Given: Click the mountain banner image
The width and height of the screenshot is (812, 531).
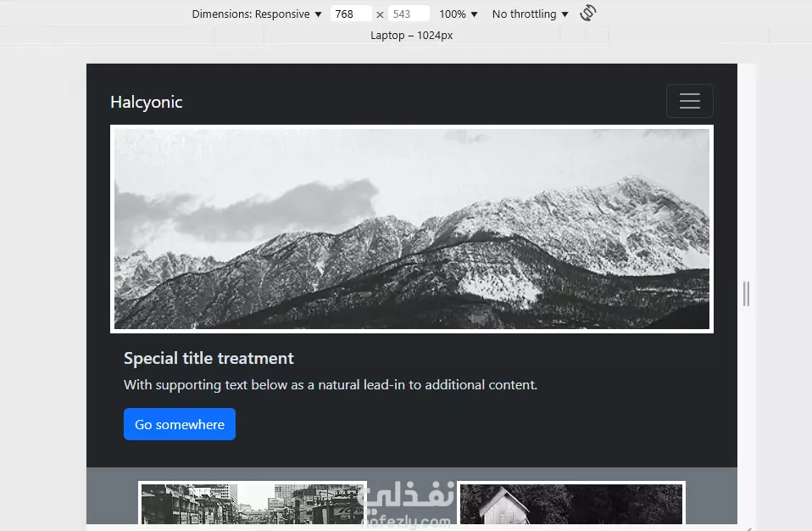Looking at the screenshot, I should (x=412, y=229).
